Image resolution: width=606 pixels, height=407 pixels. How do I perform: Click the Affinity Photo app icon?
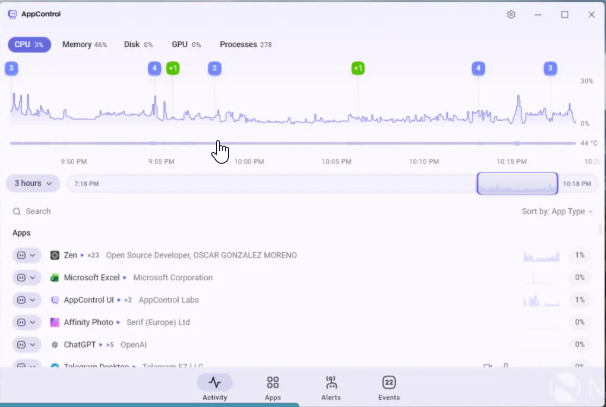point(55,322)
